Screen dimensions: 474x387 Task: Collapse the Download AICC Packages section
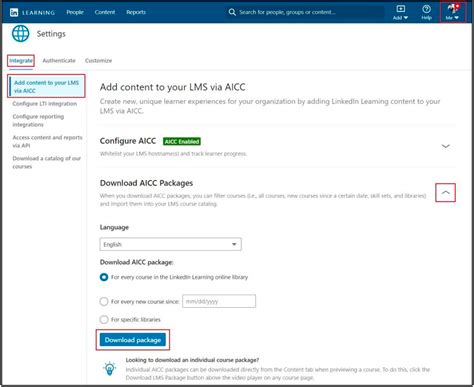coord(445,192)
